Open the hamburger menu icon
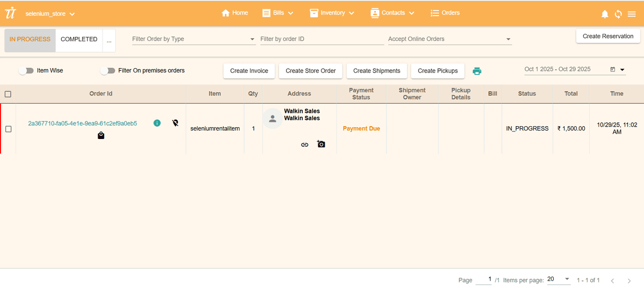Image resolution: width=644 pixels, height=292 pixels. [x=632, y=14]
